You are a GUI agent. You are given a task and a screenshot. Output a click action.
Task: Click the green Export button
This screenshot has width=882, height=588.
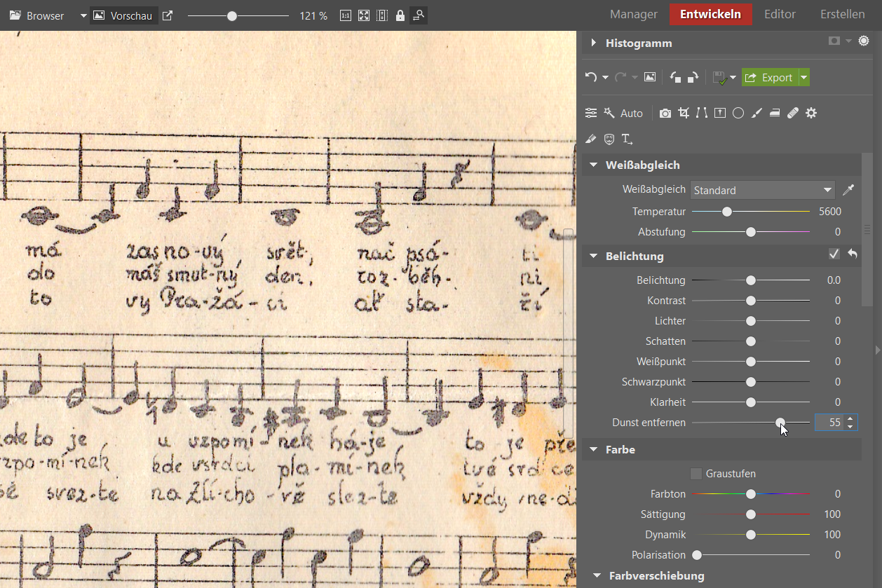pyautogui.click(x=770, y=77)
